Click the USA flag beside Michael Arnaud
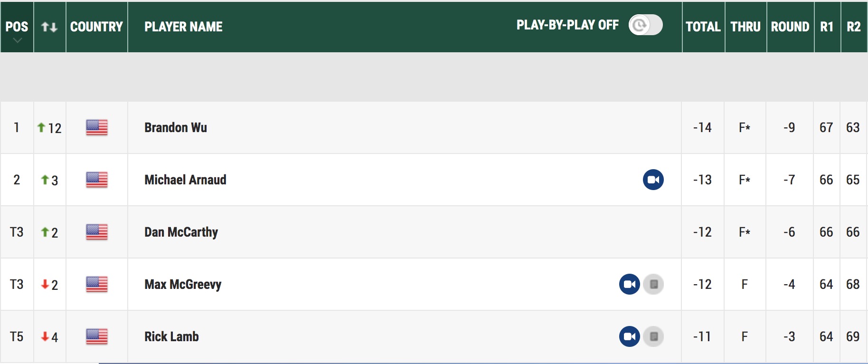 click(x=97, y=180)
